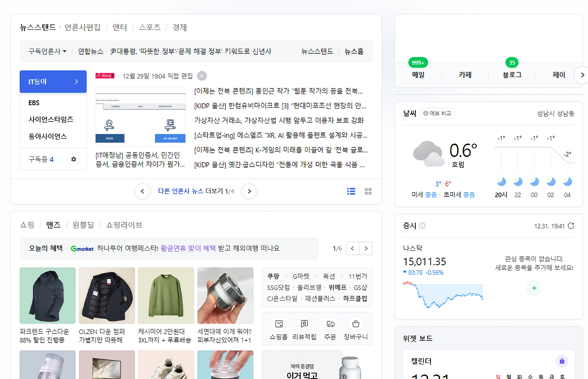Open the 카페 service link
The height and width of the screenshot is (379, 588).
(x=465, y=75)
